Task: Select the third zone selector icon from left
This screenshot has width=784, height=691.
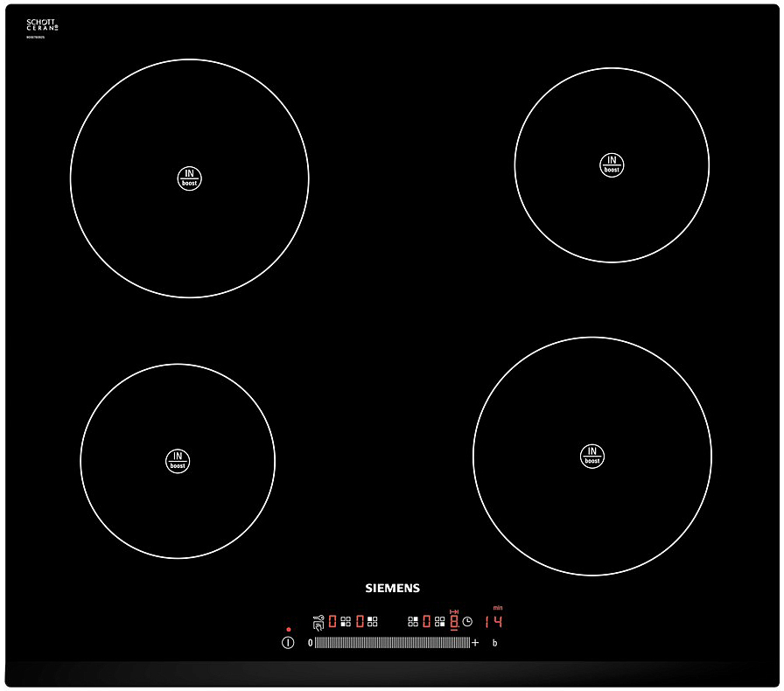Action: tap(413, 622)
